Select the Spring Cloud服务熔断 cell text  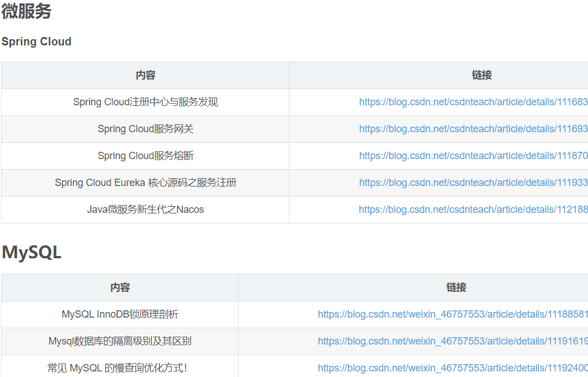coord(146,156)
